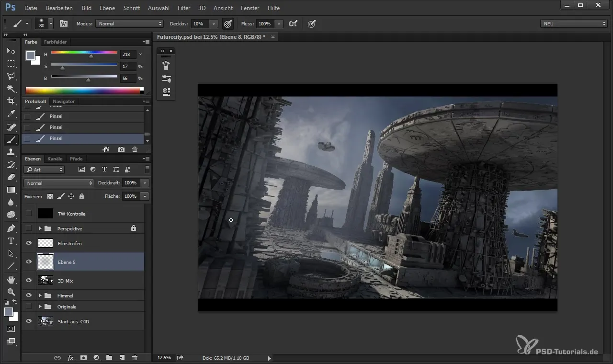
Task: Show the Originale group
Action: click(28, 307)
